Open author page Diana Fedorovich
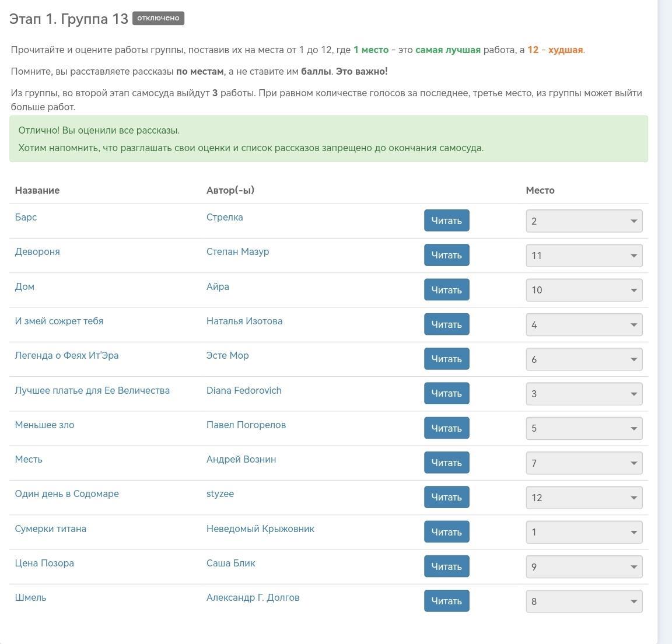 (x=244, y=390)
